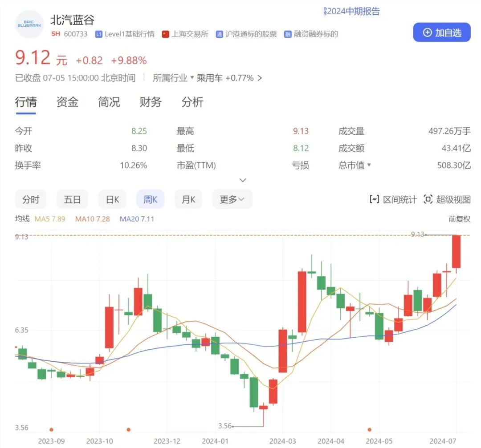The image size is (481, 448).
Task: Switch to the 行情 tab
Action: (26, 102)
